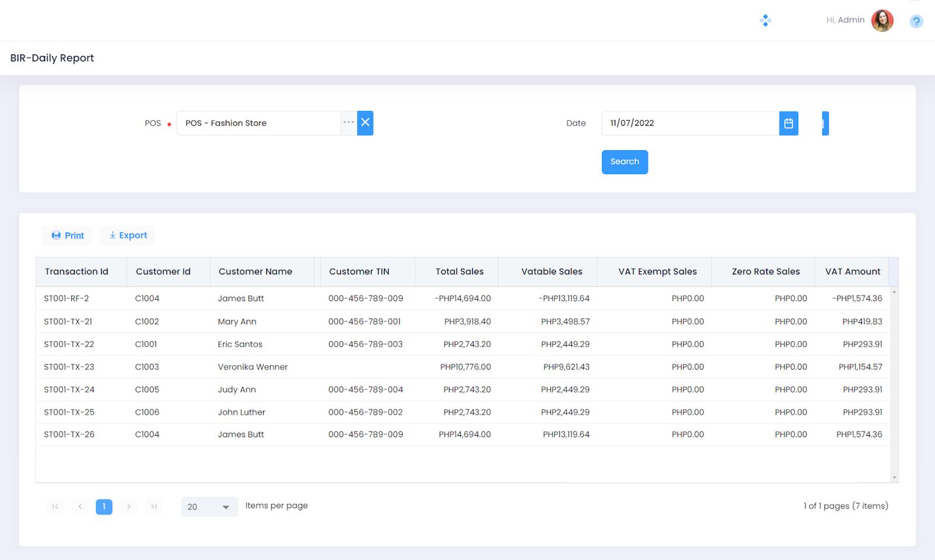Jump to last page of results
The width and height of the screenshot is (935, 560).
click(x=154, y=506)
